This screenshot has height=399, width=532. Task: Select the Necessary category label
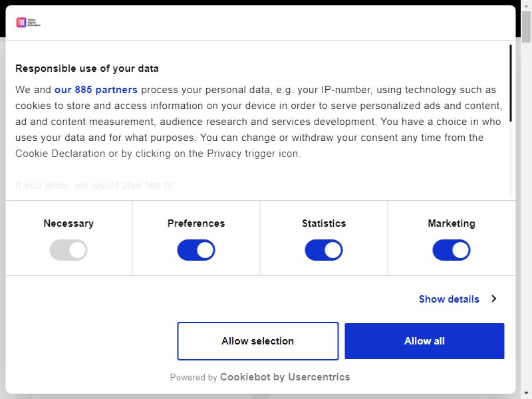[68, 223]
